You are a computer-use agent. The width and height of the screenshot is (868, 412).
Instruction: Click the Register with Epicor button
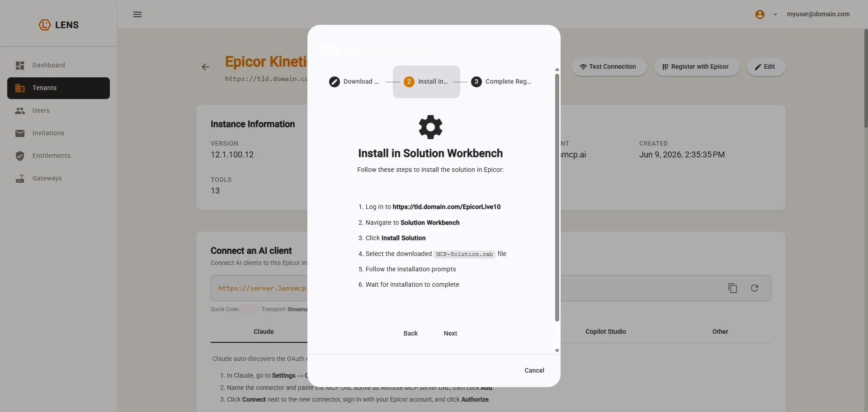pos(696,67)
